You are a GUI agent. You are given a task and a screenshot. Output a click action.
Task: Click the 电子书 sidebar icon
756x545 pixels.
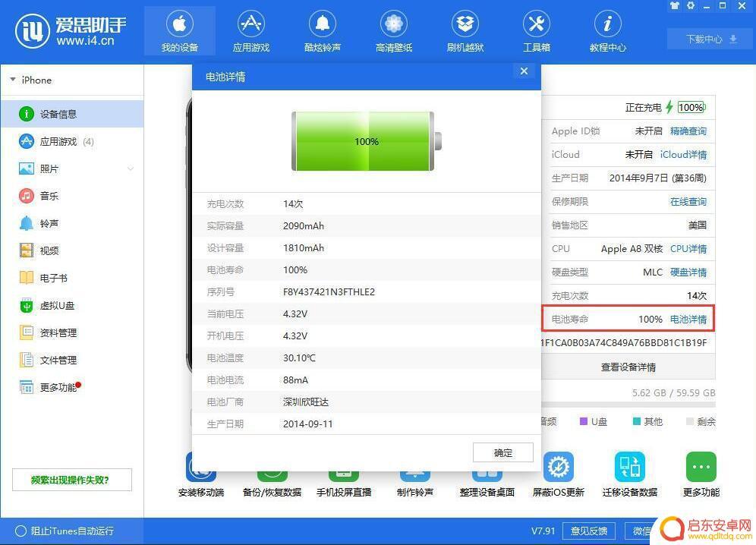[27, 278]
